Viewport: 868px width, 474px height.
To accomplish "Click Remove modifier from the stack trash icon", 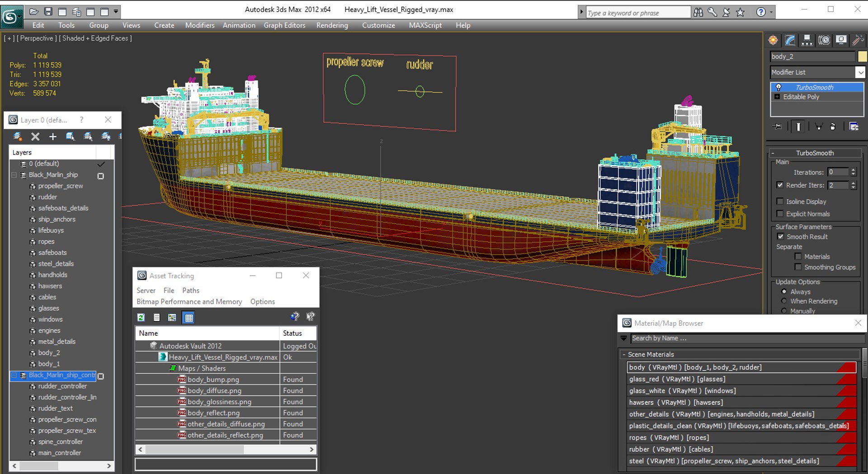I will (x=833, y=127).
